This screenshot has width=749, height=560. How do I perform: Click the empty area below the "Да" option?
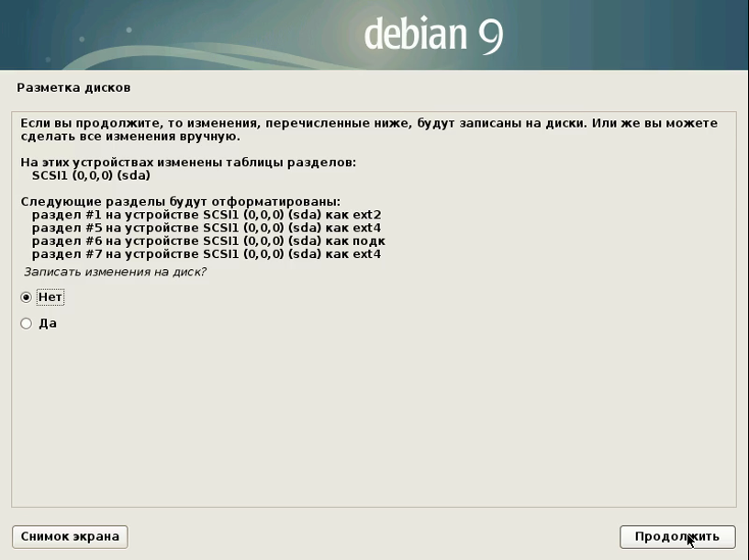pos(367,413)
